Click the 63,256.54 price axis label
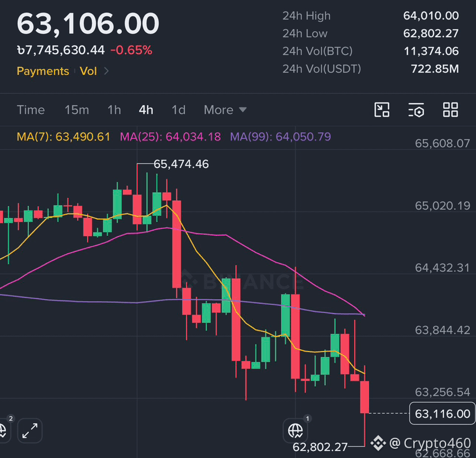 point(442,392)
